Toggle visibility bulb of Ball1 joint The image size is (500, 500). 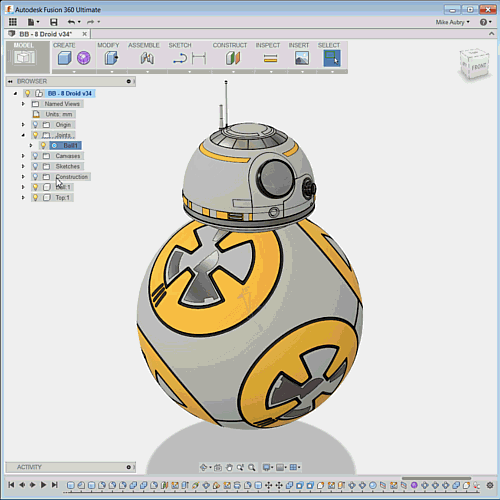point(43,145)
